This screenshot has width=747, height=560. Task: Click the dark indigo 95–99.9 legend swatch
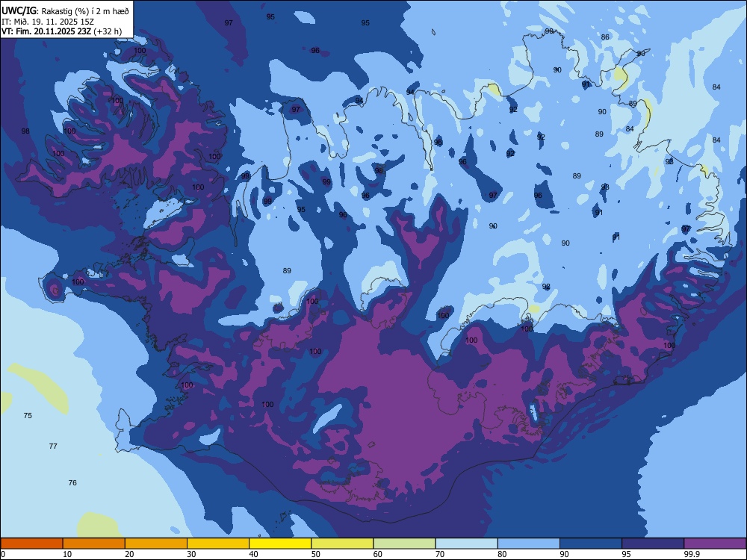coord(653,544)
